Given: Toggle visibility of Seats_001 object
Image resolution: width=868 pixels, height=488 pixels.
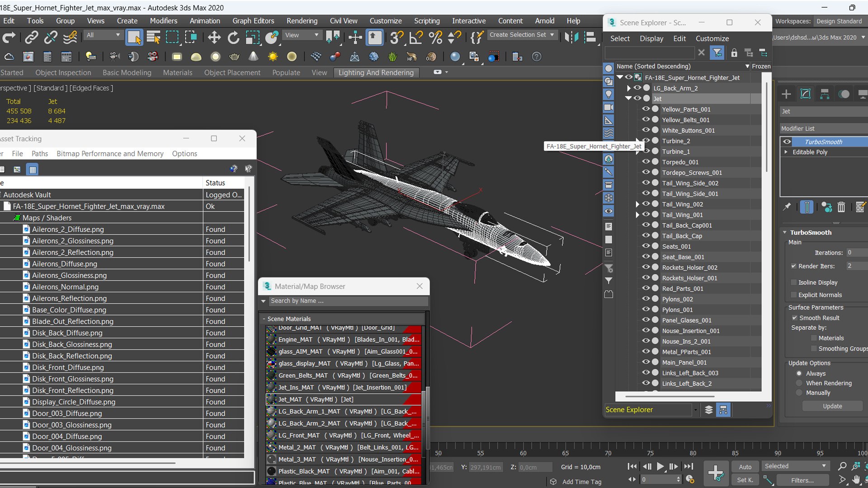Looking at the screenshot, I should pyautogui.click(x=646, y=246).
